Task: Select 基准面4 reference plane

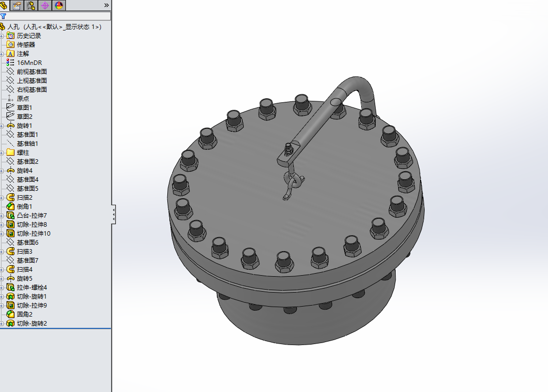Action: (27, 180)
